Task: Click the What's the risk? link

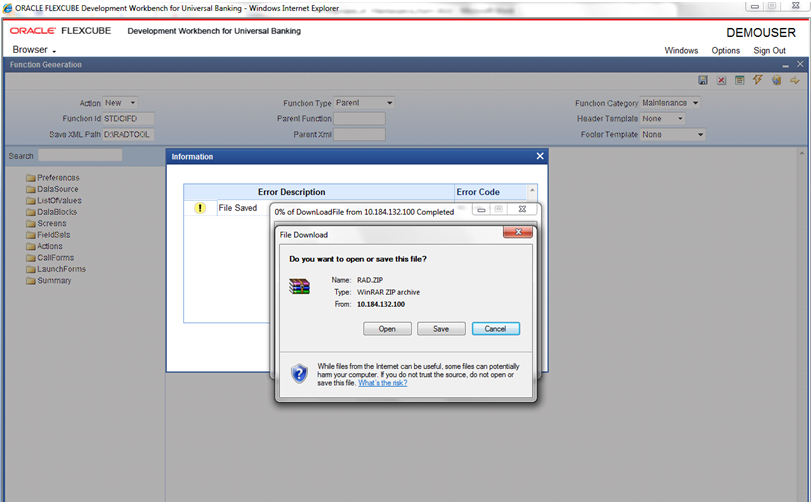Action: (383, 383)
